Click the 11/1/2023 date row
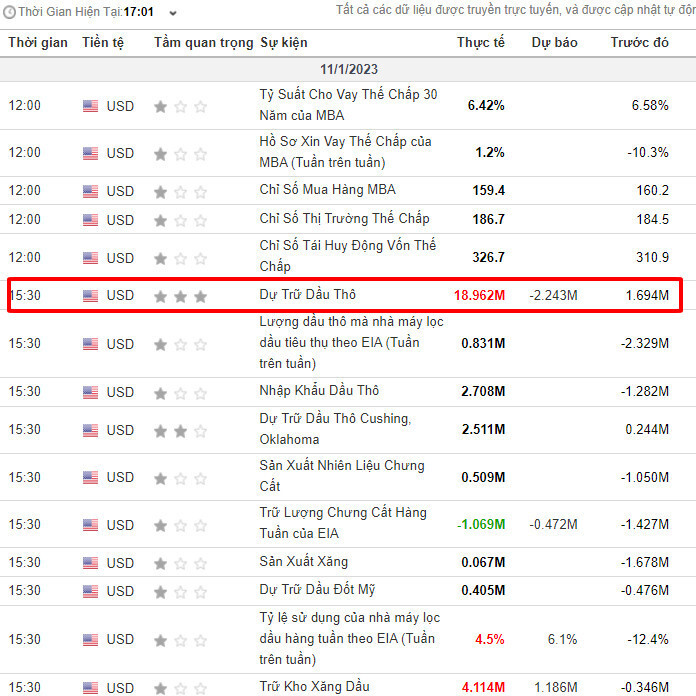The width and height of the screenshot is (696, 696). (348, 69)
